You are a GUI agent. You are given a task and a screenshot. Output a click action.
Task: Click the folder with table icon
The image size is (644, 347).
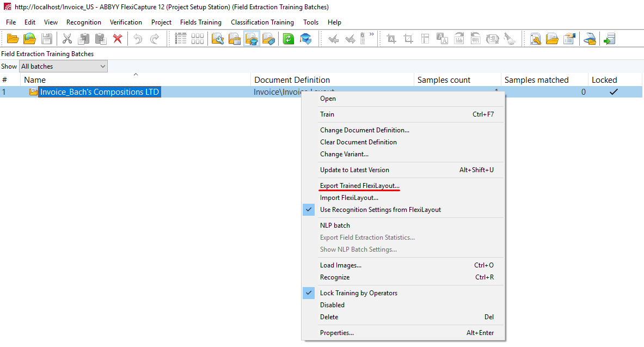235,39
